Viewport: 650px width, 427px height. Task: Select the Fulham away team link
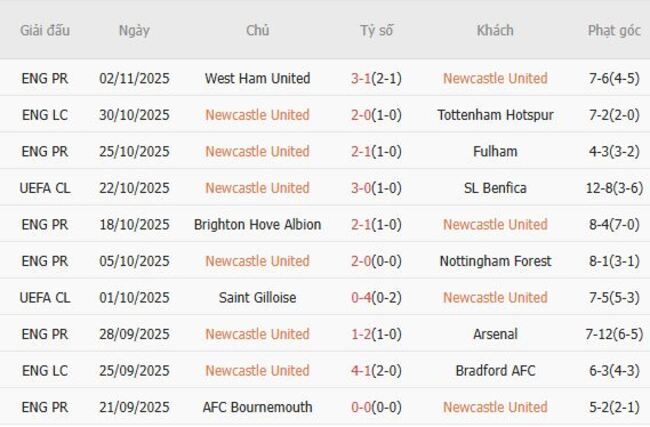coord(495,151)
